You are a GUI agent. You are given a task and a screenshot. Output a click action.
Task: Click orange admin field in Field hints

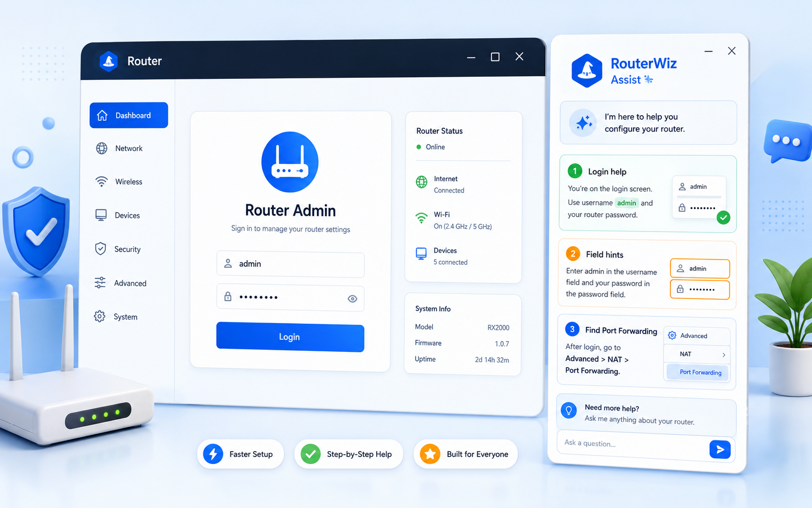point(700,268)
